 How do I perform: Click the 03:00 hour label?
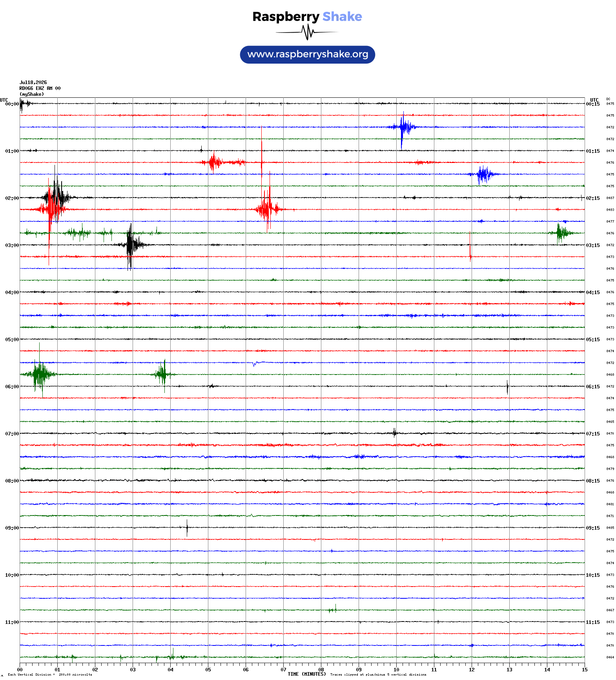(12, 245)
